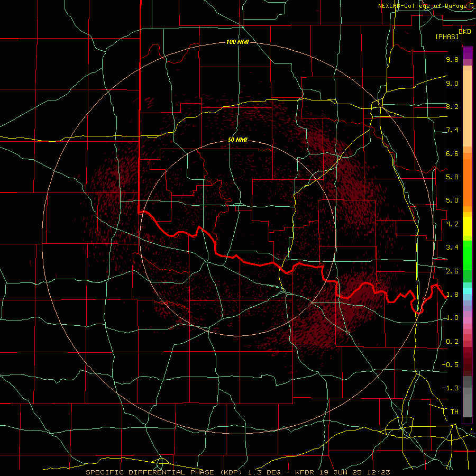The height and width of the screenshot is (476, 476).
Task: Click the 1.0 legend value
Action: pyautogui.click(x=452, y=318)
